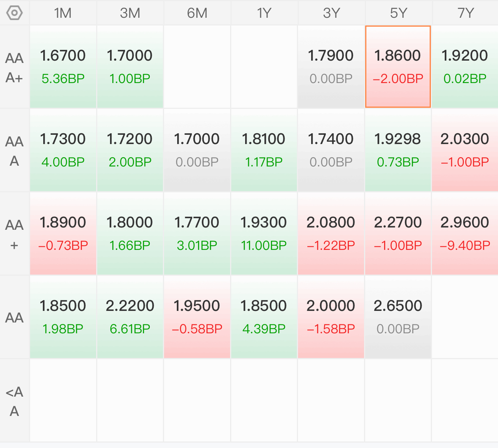Click the 7Y column header
The width and height of the screenshot is (498, 448).
click(465, 13)
